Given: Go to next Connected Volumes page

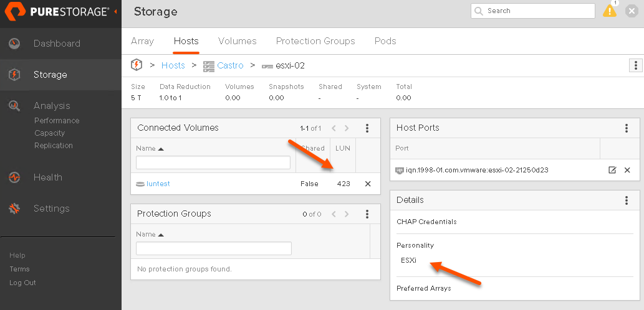Looking at the screenshot, I should pos(347,128).
